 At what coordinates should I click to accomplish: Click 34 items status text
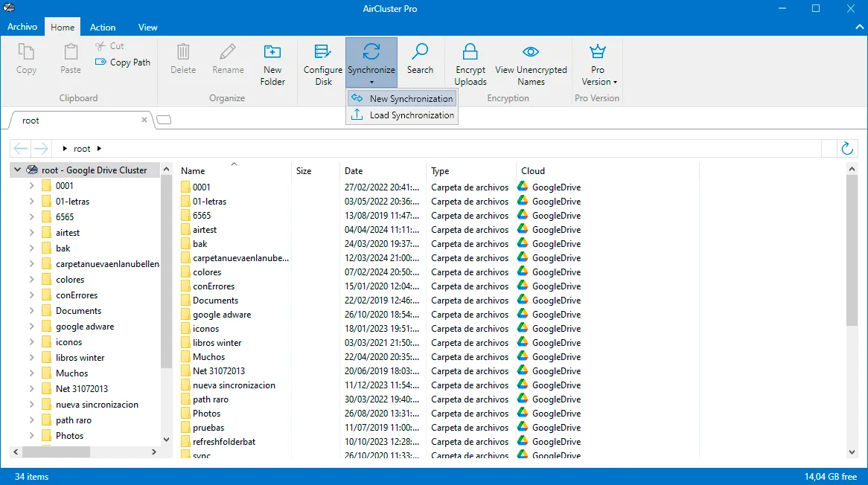[x=31, y=477]
